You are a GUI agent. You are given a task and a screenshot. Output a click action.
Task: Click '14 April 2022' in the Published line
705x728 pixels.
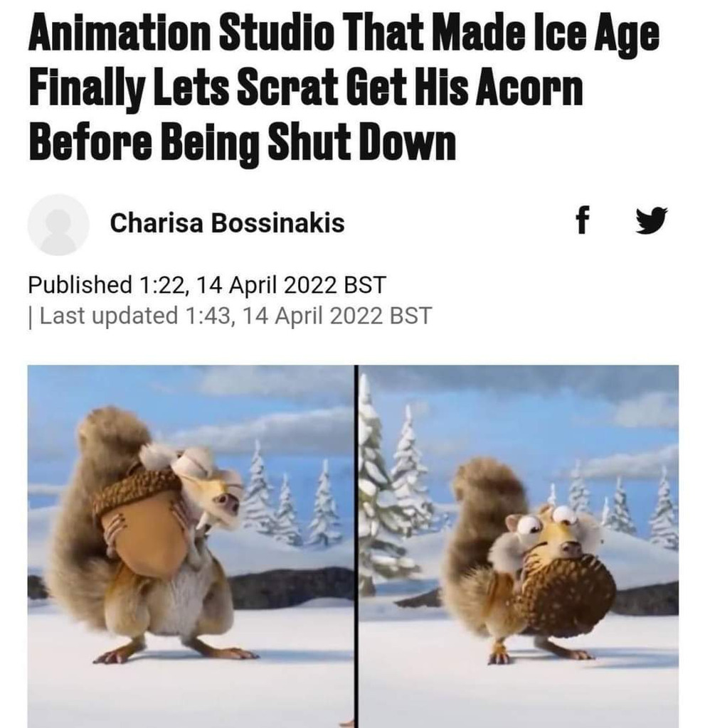[266, 284]
